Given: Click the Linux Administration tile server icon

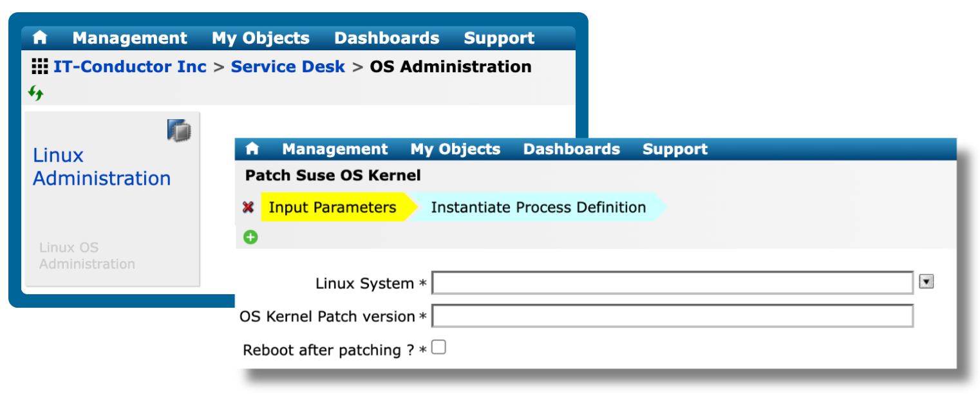Looking at the screenshot, I should point(180,130).
